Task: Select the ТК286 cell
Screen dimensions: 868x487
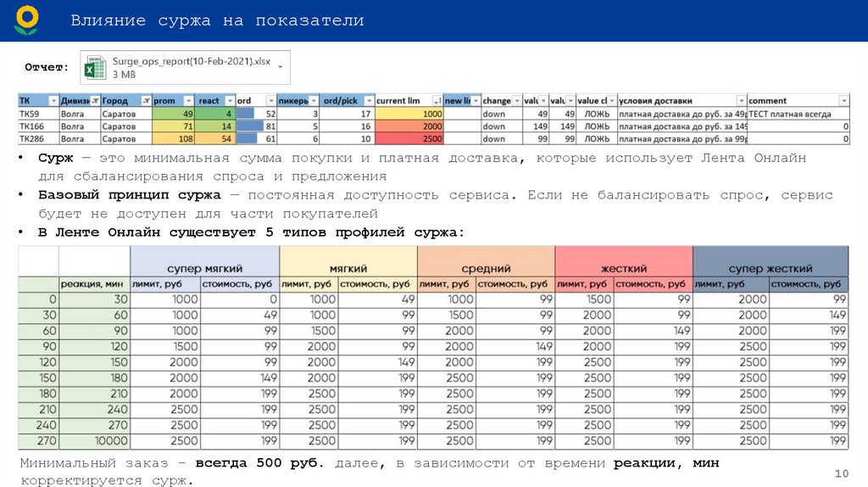Action: pos(38,139)
